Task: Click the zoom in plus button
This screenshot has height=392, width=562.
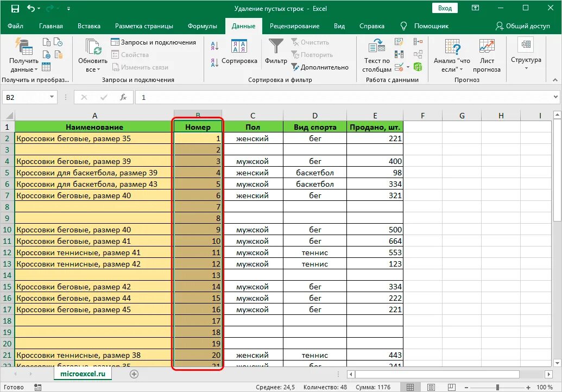Action: tap(528, 387)
